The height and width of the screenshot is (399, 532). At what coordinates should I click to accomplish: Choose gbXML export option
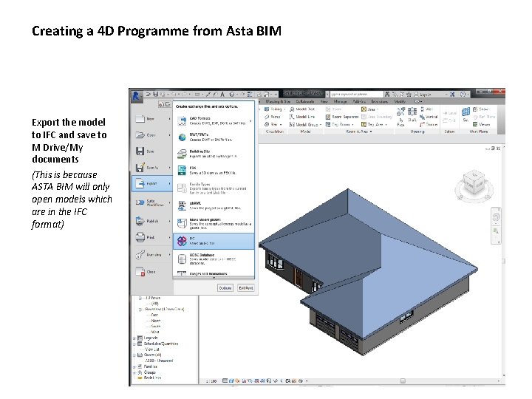pos(214,205)
